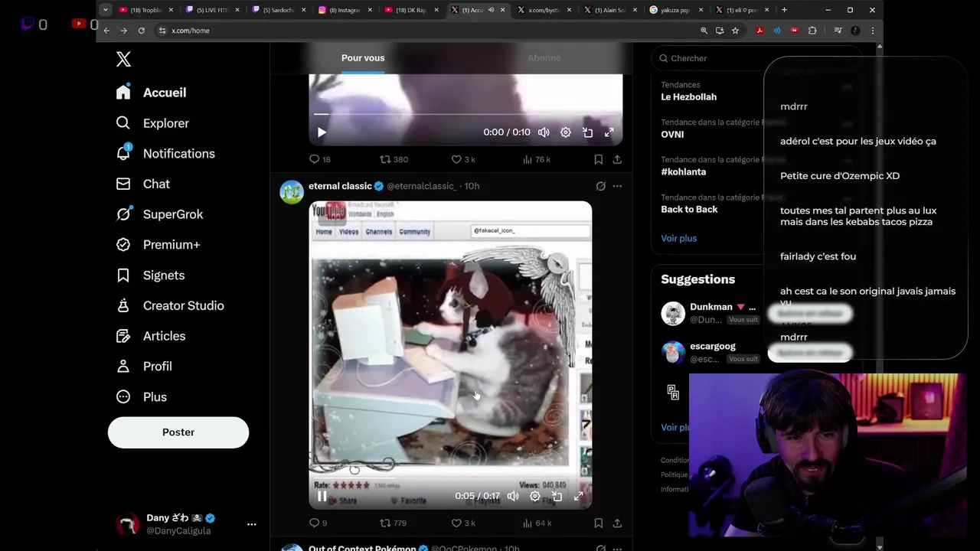Viewport: 980px width, 551px height.
Task: Open settings of cat video
Action: (x=535, y=496)
